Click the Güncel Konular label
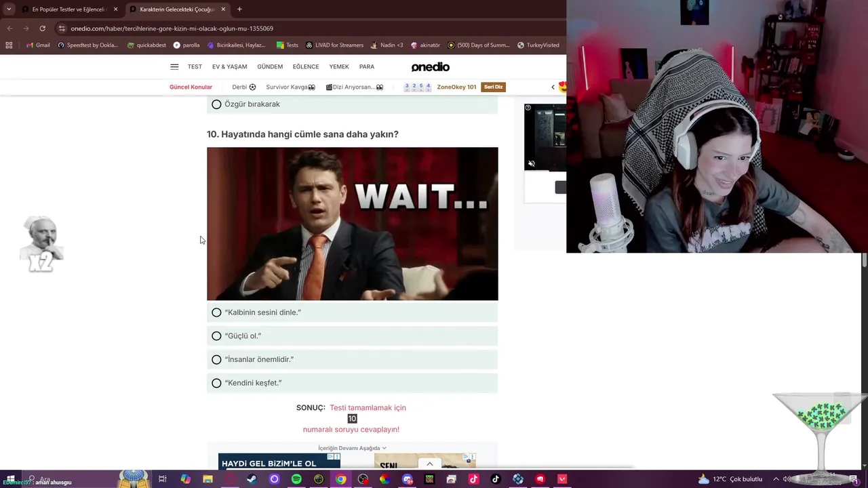Screen dimensions: 868x488 (191, 87)
